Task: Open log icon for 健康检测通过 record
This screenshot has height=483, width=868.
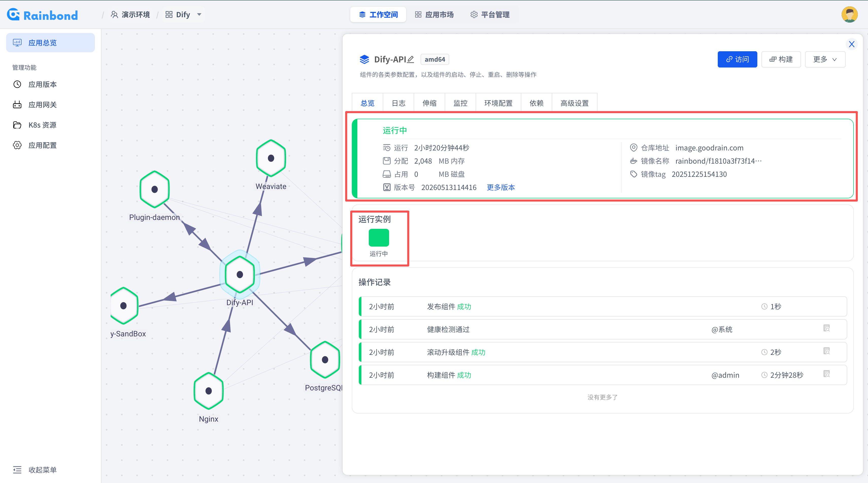Action: click(x=826, y=328)
